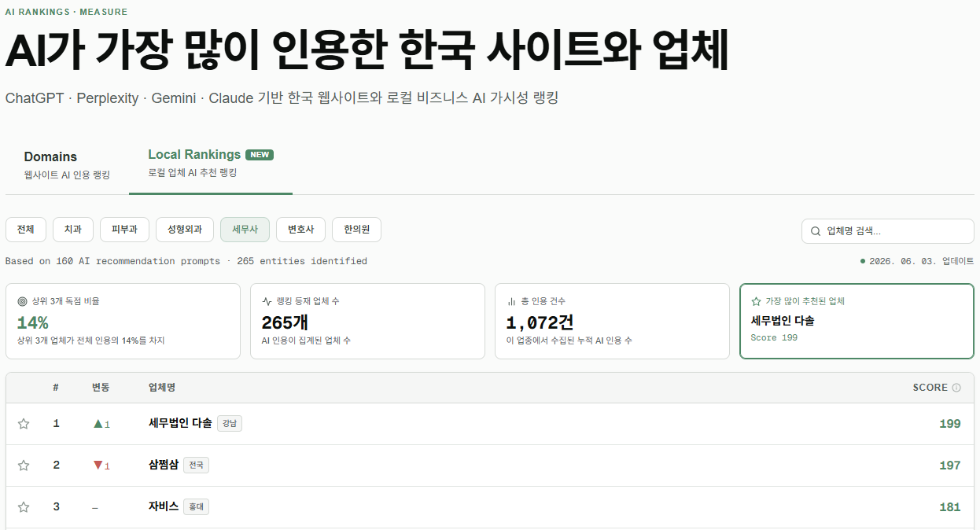Focus the 업체명 검색 search field

(x=888, y=231)
